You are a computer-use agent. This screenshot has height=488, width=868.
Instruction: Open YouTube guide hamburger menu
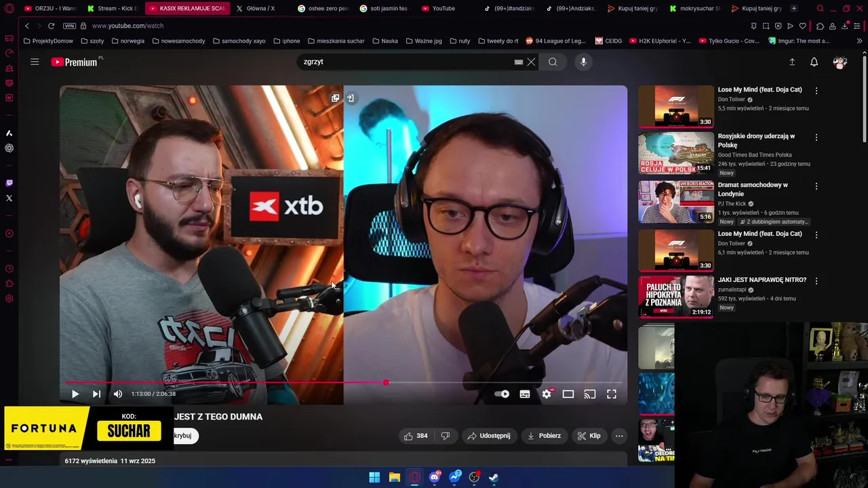(x=35, y=62)
